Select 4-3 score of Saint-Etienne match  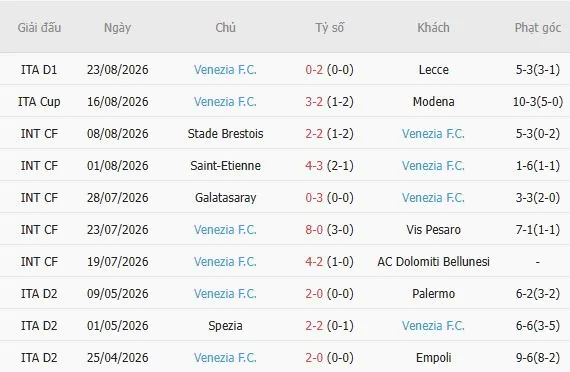[x=314, y=165]
